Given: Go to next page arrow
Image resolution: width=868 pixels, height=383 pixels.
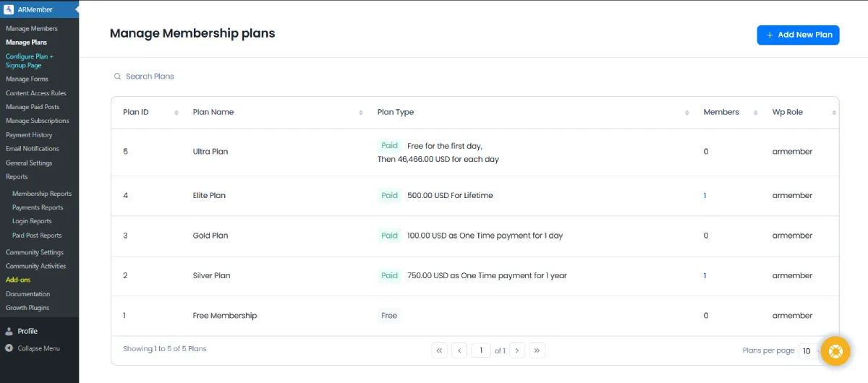Looking at the screenshot, I should click(517, 350).
